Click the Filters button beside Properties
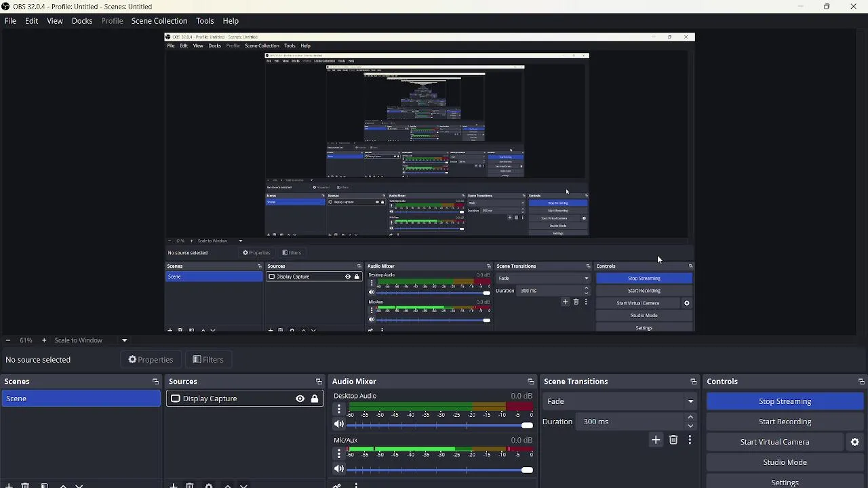The image size is (868, 488). pos(208,360)
